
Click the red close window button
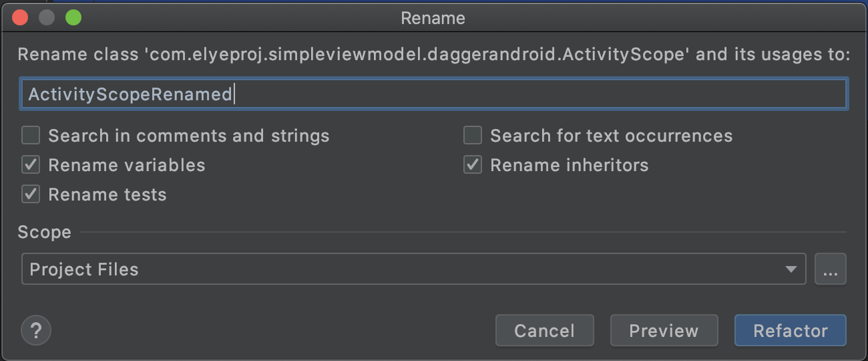click(x=20, y=17)
